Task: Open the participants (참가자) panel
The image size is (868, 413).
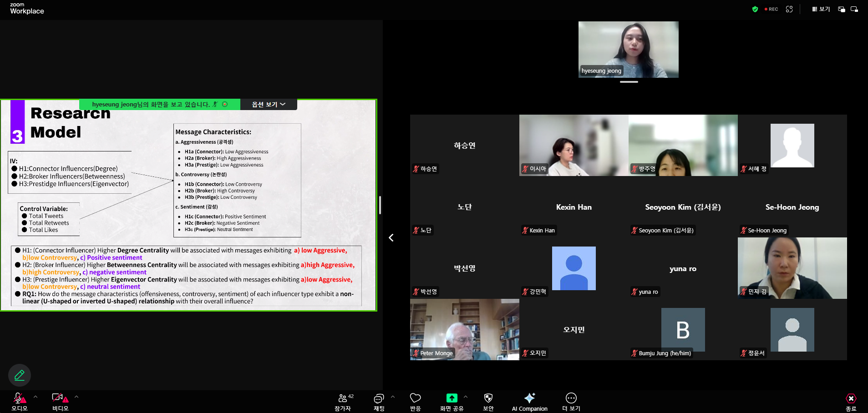Action: click(343, 402)
